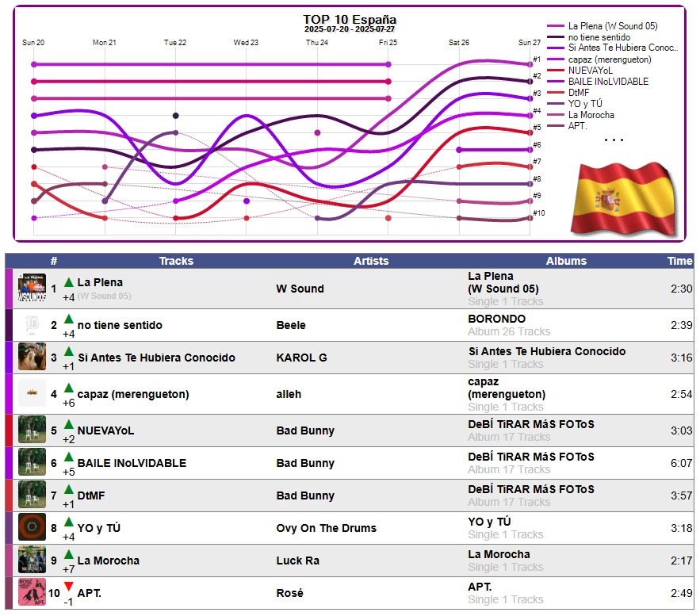Click the #10 rank label on chart
700x616 pixels.
539,213
